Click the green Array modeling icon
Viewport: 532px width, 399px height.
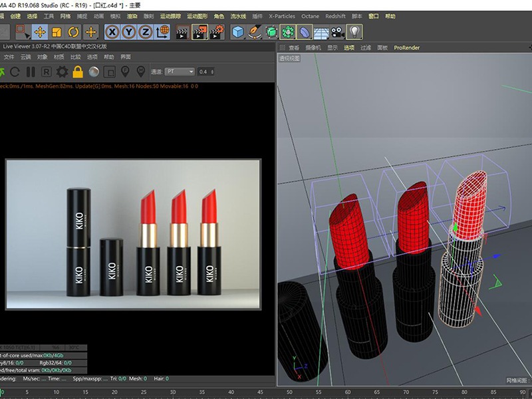pos(288,32)
